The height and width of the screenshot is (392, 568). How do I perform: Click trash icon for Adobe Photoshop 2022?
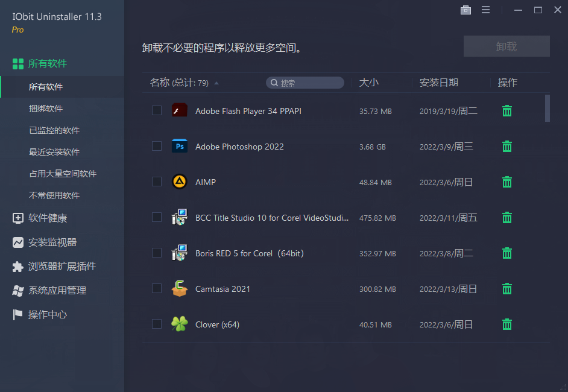point(507,147)
